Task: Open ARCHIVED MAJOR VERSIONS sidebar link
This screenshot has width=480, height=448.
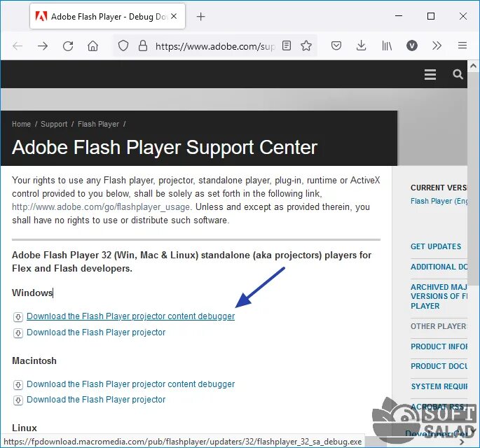Action: (x=439, y=296)
